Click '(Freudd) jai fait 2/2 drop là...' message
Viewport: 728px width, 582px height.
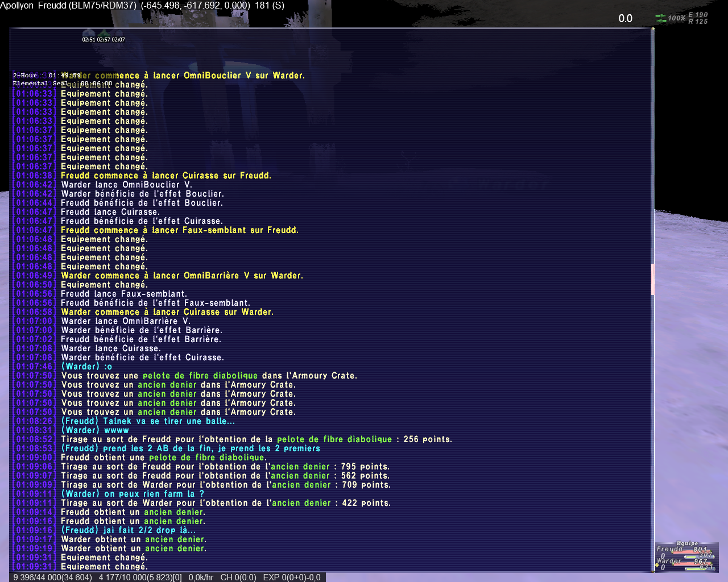tap(129, 530)
